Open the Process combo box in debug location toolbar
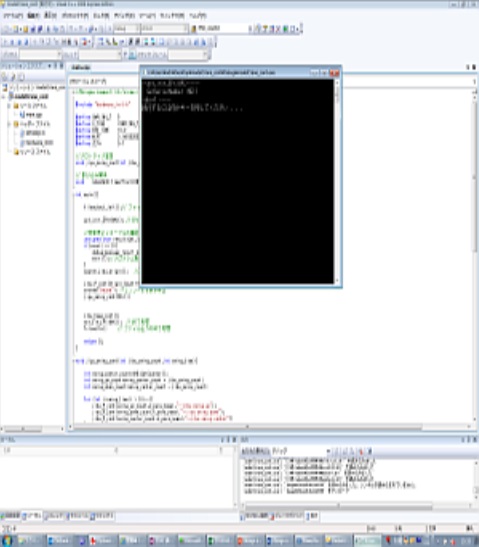This screenshot has width=479, height=547. click(40, 55)
